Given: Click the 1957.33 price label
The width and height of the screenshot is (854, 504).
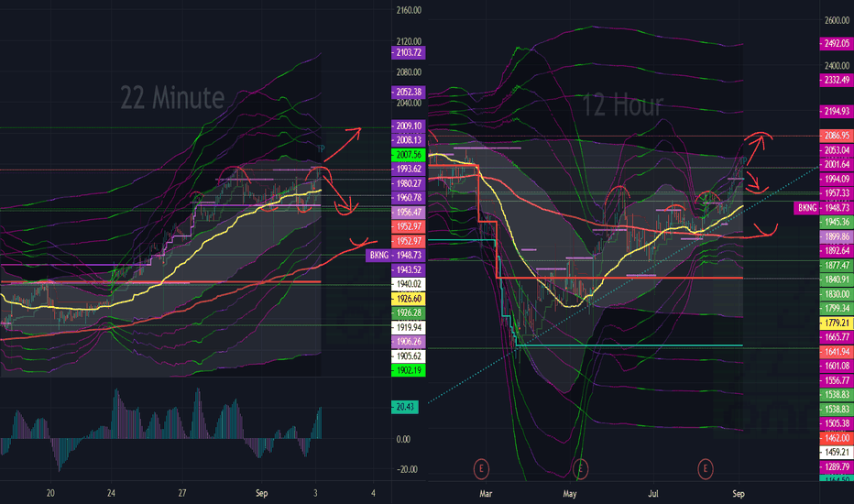Looking at the screenshot, I should pos(836,193).
